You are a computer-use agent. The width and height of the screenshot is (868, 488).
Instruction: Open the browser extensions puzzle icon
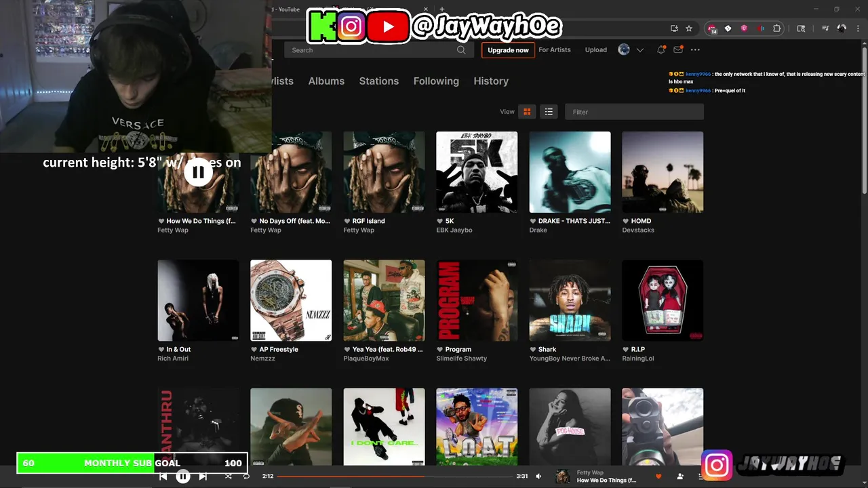tap(777, 28)
